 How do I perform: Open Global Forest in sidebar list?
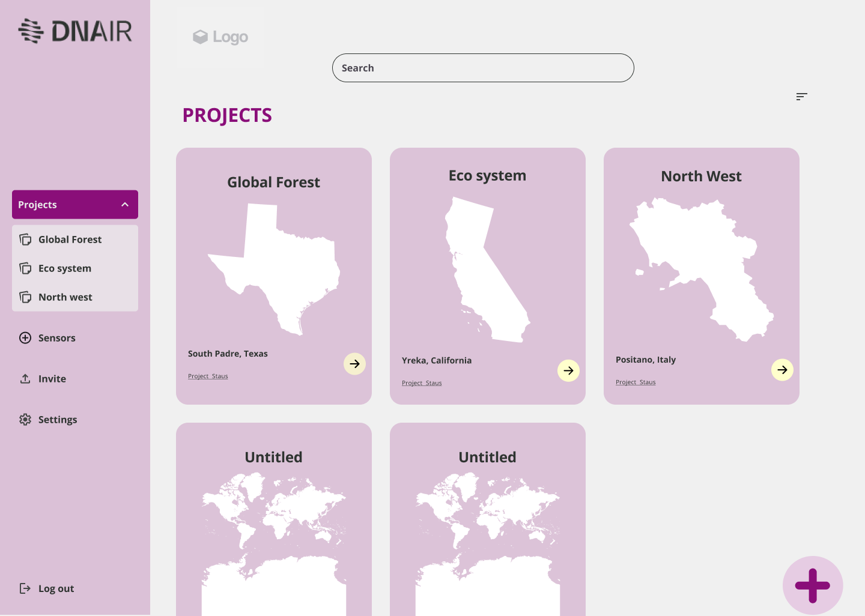[x=70, y=240]
